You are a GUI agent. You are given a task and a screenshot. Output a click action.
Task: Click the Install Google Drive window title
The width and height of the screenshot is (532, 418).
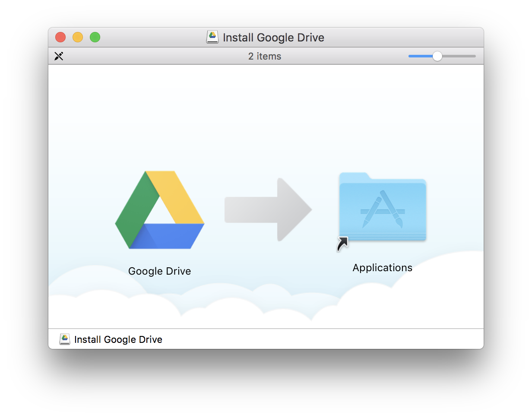coord(273,38)
